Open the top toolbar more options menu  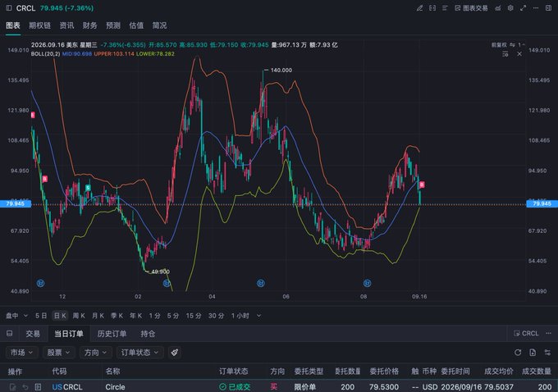click(536, 8)
